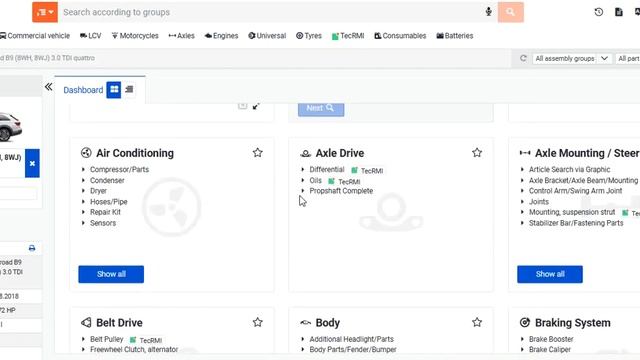
Task: Open Joints under Axle Mounting
Action: tap(539, 202)
